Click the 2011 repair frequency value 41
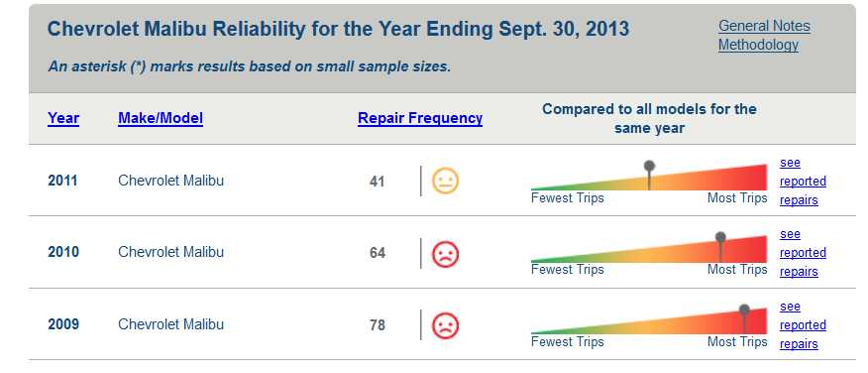The width and height of the screenshot is (868, 373). tap(377, 182)
